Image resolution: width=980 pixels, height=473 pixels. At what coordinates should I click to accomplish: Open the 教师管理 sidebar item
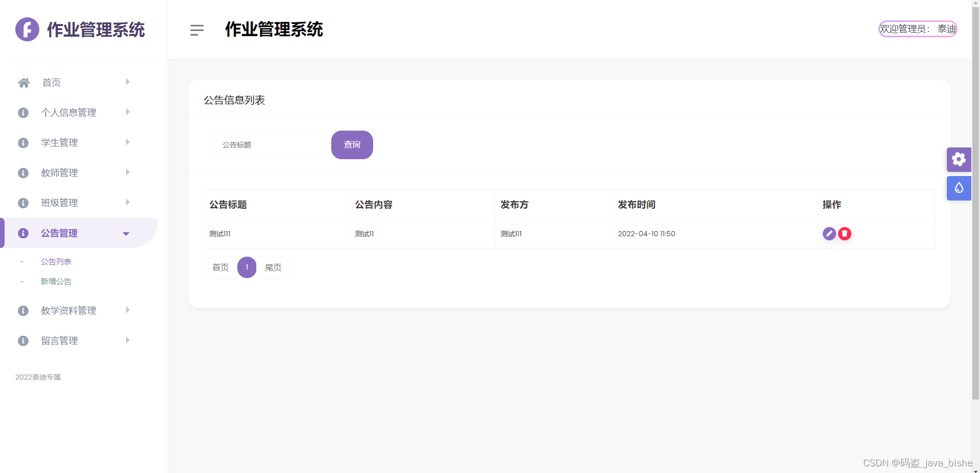click(x=79, y=173)
